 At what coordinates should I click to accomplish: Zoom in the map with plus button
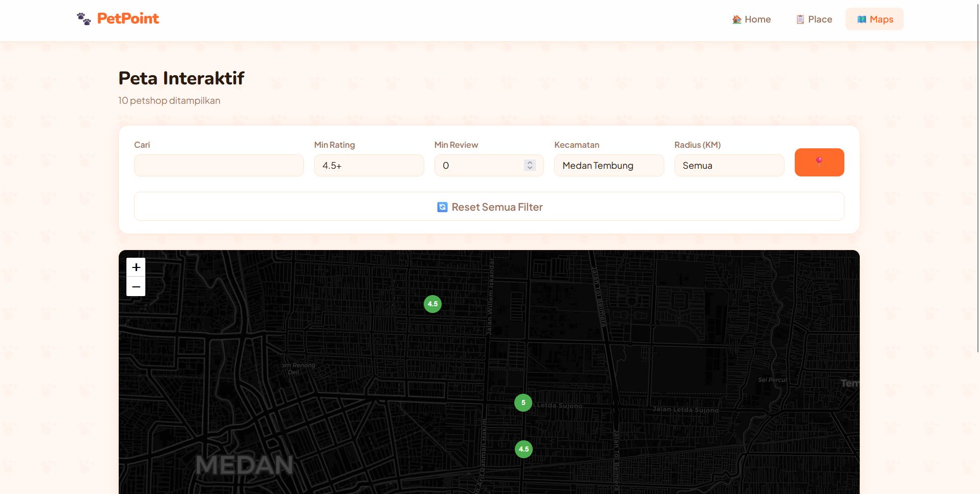[136, 267]
